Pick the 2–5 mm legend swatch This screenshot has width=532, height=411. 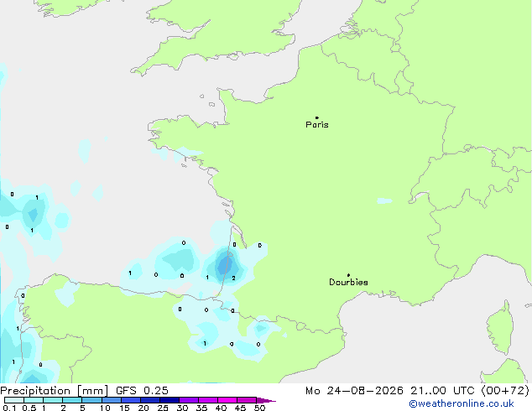72,400
